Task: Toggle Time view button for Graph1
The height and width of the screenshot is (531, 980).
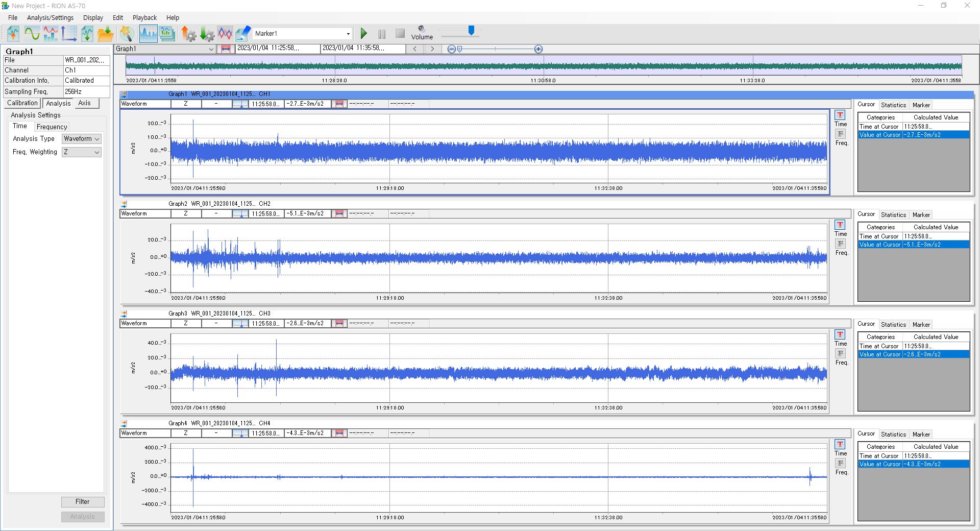Action: pyautogui.click(x=840, y=115)
